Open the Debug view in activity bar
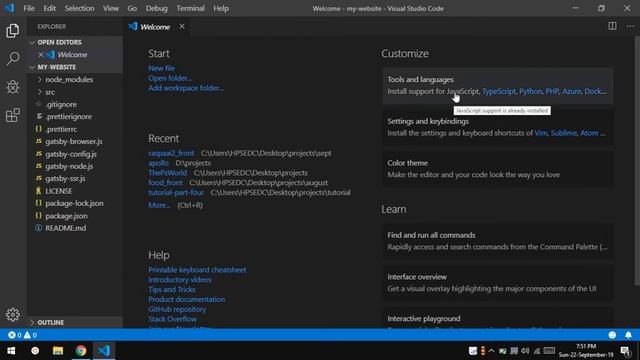The width and height of the screenshot is (640, 360). [x=13, y=87]
